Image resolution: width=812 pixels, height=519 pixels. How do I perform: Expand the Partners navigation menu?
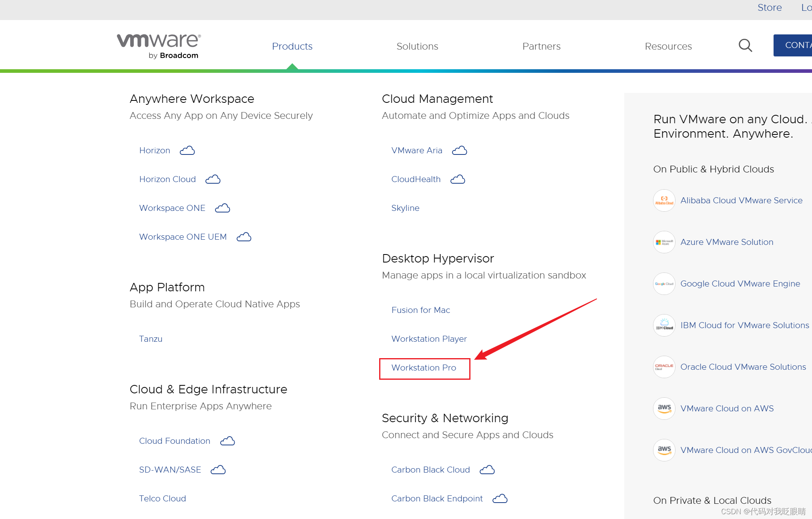(541, 46)
